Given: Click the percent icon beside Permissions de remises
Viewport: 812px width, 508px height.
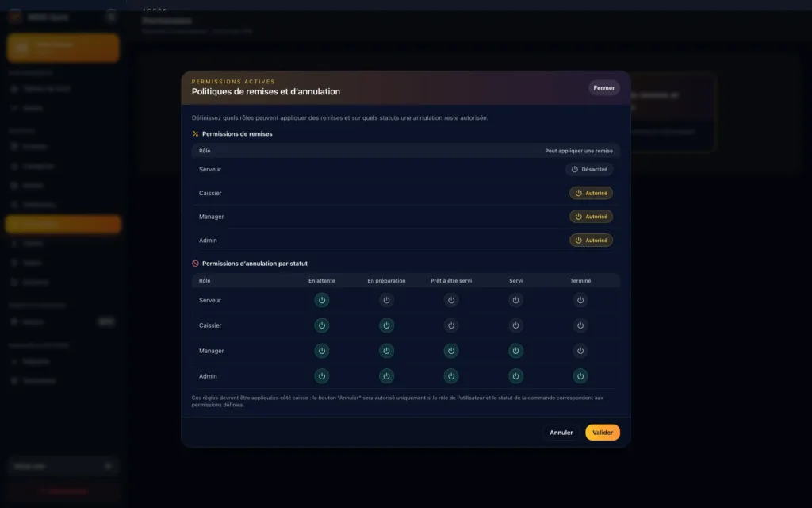Looking at the screenshot, I should (x=195, y=134).
